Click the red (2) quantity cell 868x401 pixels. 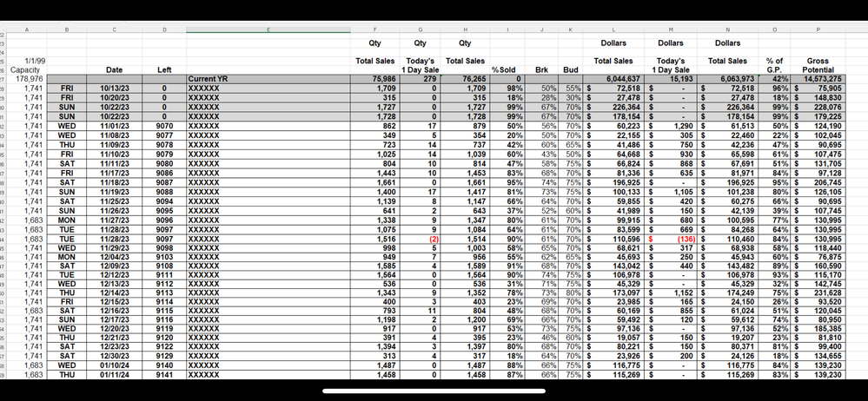coord(421,239)
